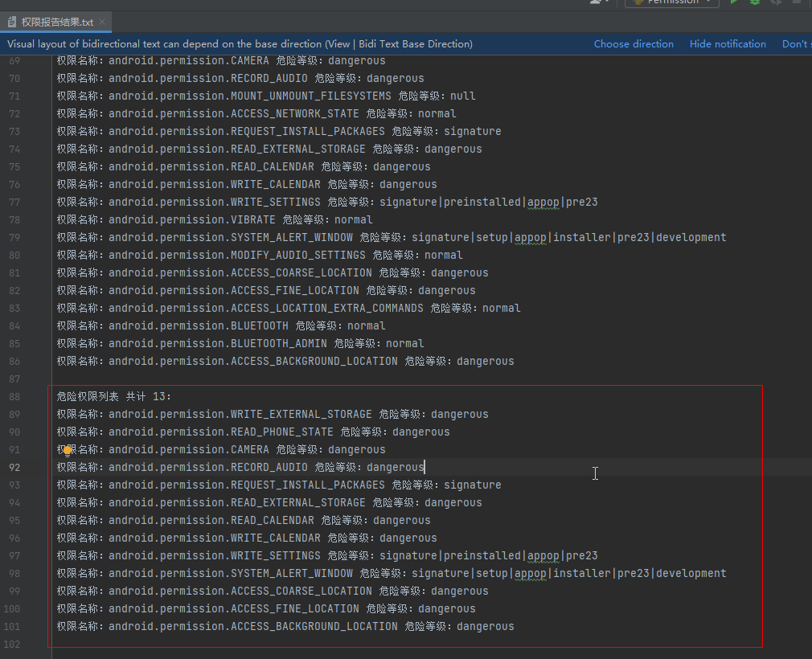Toggle a breakpoint in the gutter at line 92
812x659 pixels.
(35, 467)
